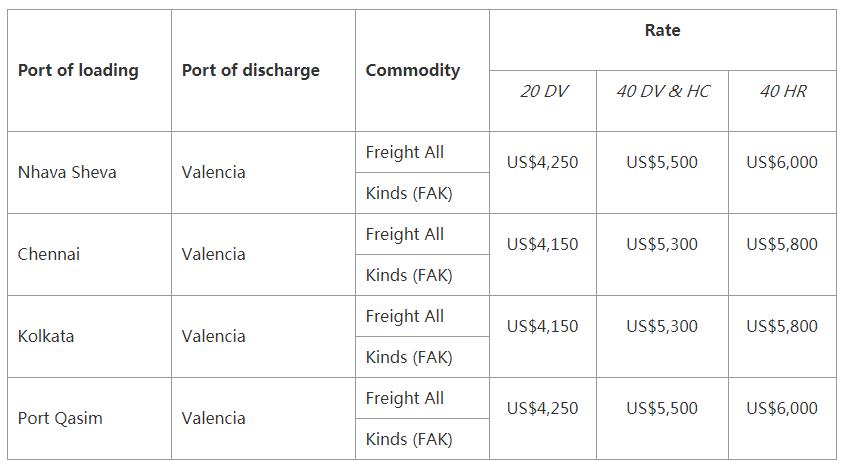Viewport: 842px width, 470px height.
Task: Click the 40 DV & HC header
Action: (x=662, y=91)
